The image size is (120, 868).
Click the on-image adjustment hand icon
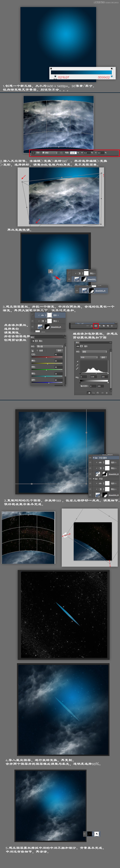(x=32, y=350)
